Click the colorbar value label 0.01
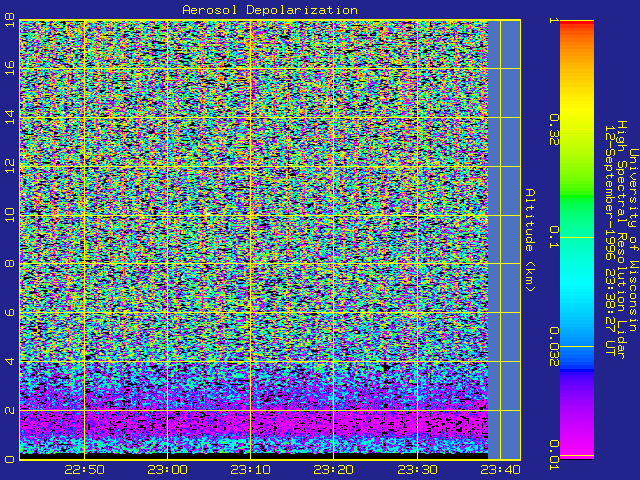640x480 pixels. tap(554, 455)
